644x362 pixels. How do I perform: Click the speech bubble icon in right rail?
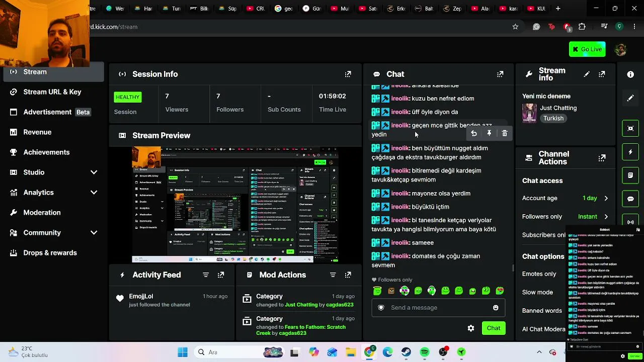(630, 199)
